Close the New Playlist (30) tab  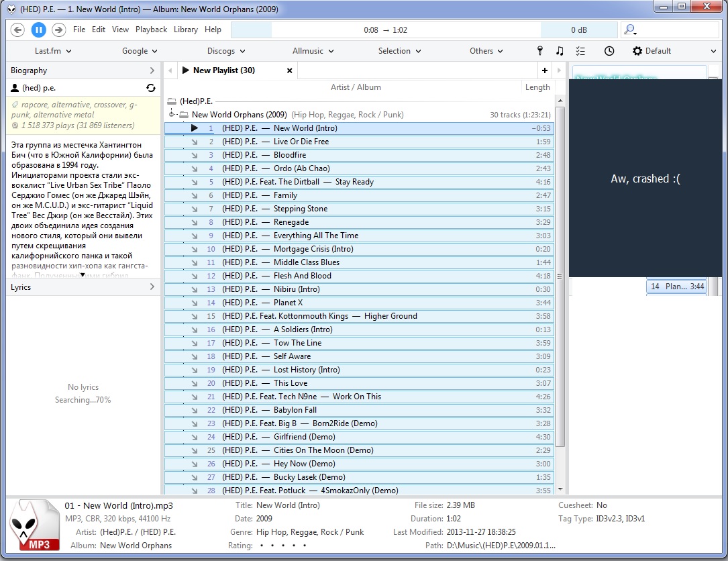click(x=290, y=70)
